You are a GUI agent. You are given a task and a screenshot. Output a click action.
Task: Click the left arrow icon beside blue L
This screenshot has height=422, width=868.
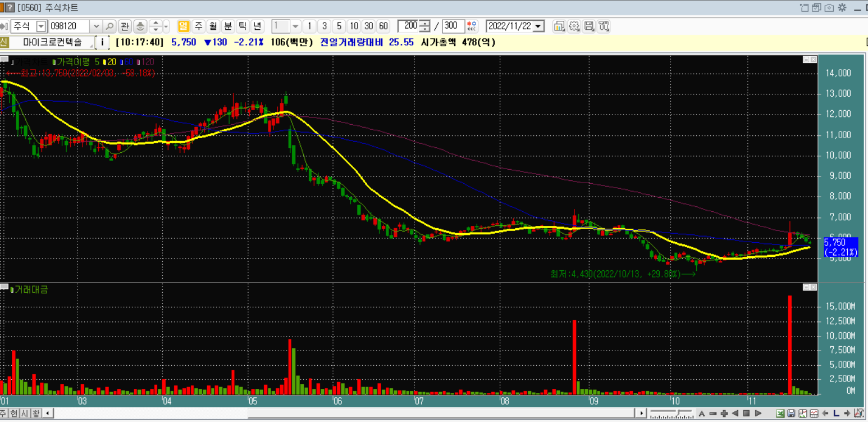point(825,414)
